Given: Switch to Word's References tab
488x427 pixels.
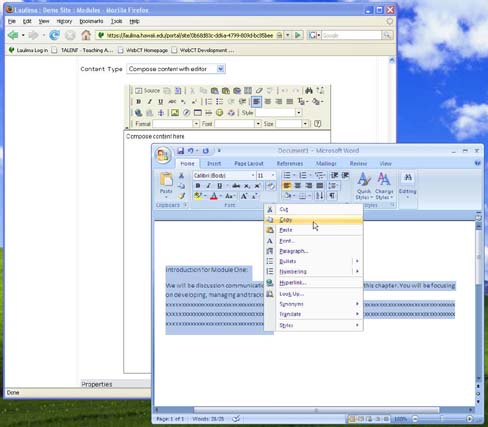Looking at the screenshot, I should click(x=290, y=163).
